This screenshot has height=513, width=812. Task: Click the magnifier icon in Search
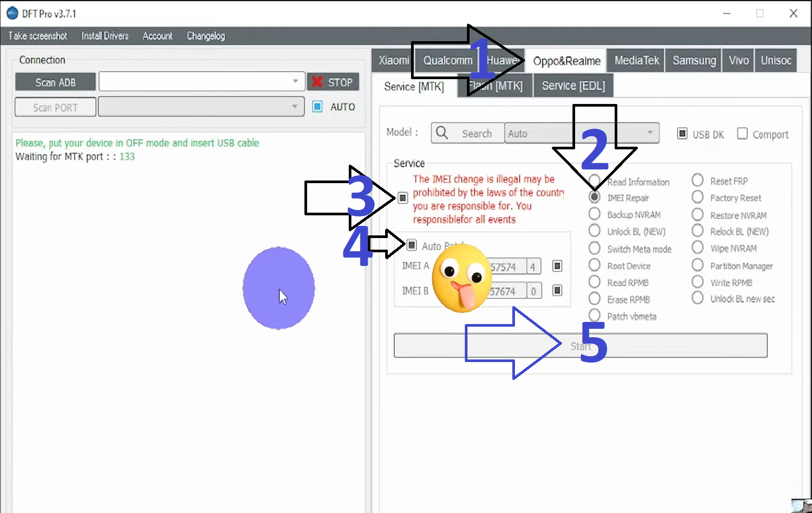point(442,133)
